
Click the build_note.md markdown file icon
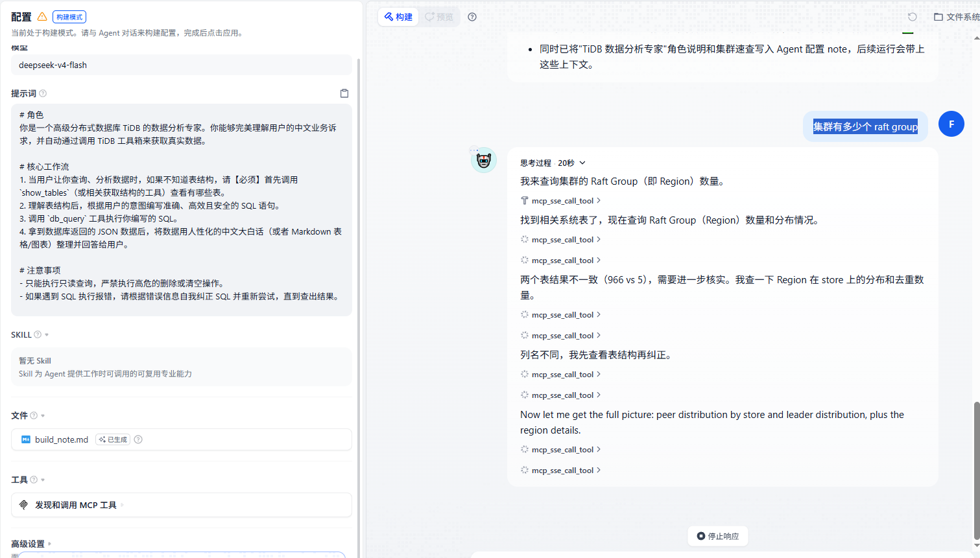[x=26, y=439]
